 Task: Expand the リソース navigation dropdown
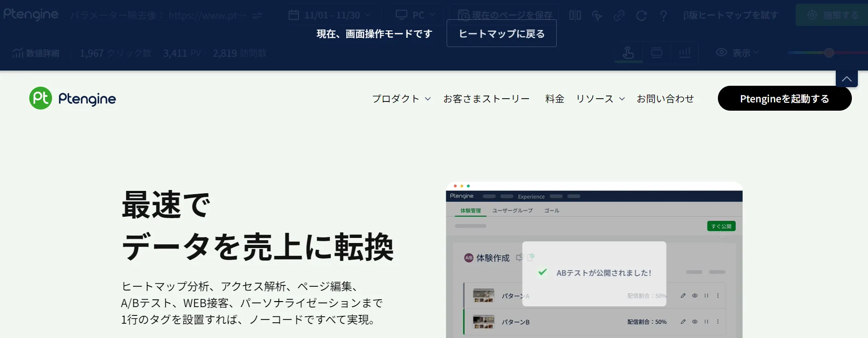pyautogui.click(x=600, y=99)
